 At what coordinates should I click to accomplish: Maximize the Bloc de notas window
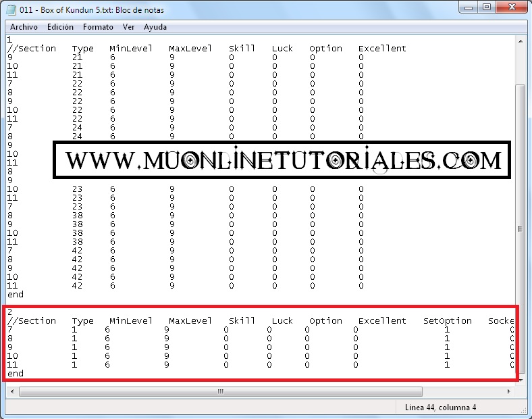(487, 7)
